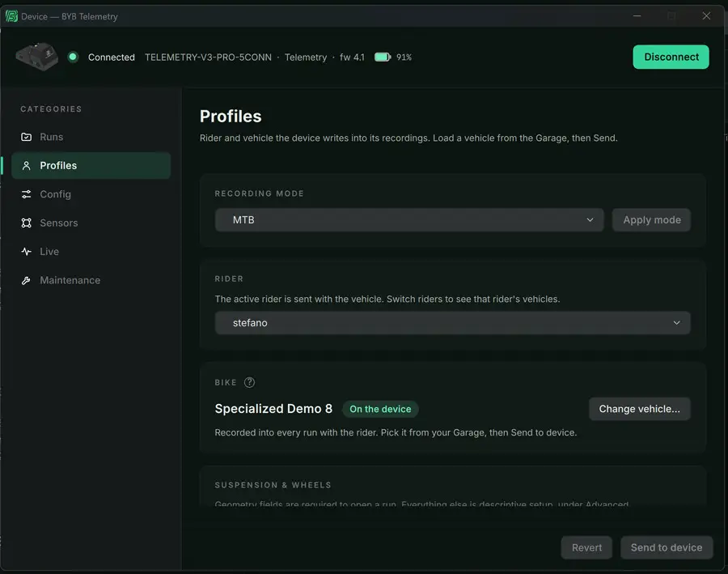Click the Profiles person icon

(x=27, y=165)
